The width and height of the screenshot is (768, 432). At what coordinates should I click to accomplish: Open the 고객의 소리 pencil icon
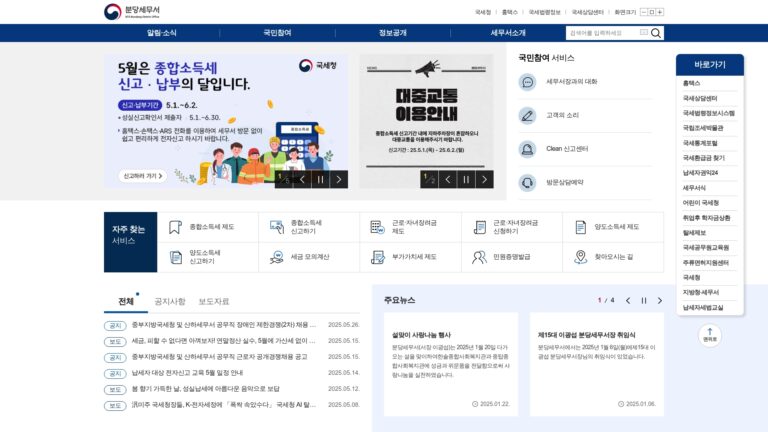click(528, 116)
